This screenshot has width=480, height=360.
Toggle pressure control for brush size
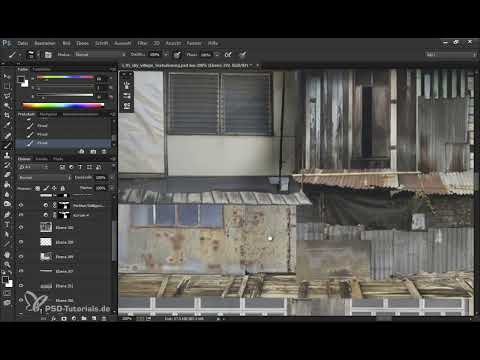[243, 55]
